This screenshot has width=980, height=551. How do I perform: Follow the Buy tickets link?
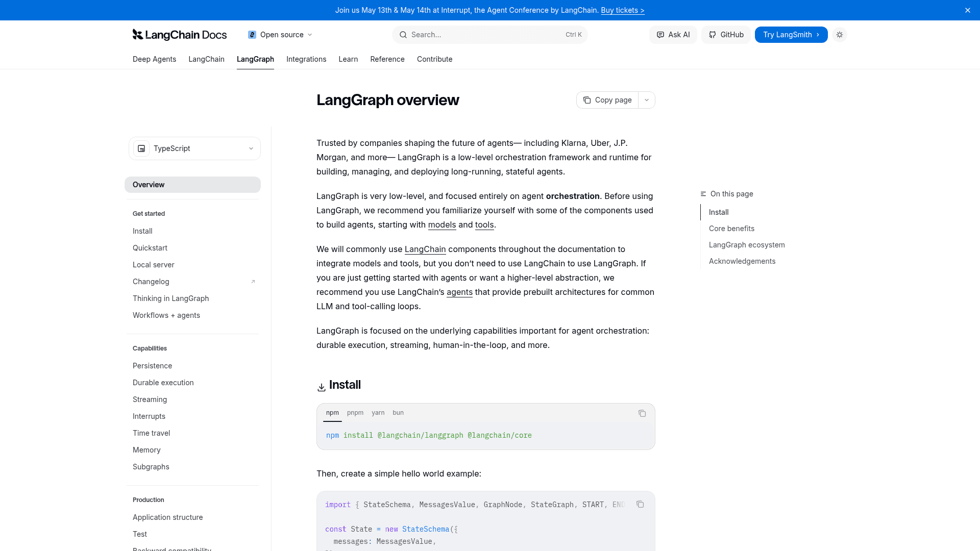[x=623, y=10]
